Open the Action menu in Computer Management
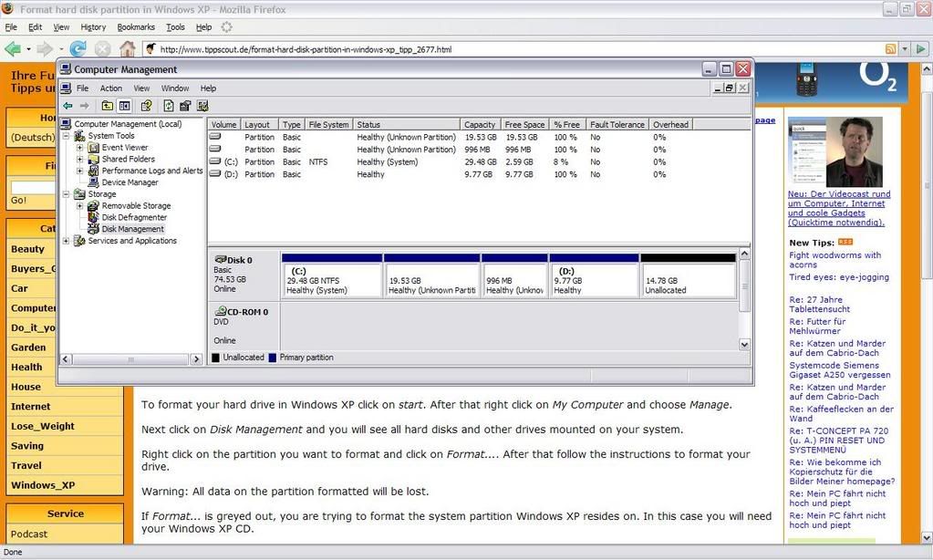 click(110, 88)
